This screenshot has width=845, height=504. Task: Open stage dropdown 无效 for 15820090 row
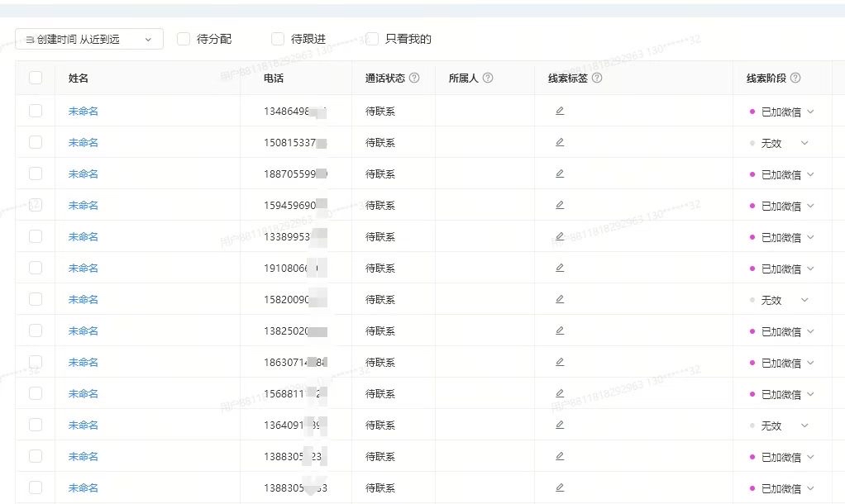779,300
